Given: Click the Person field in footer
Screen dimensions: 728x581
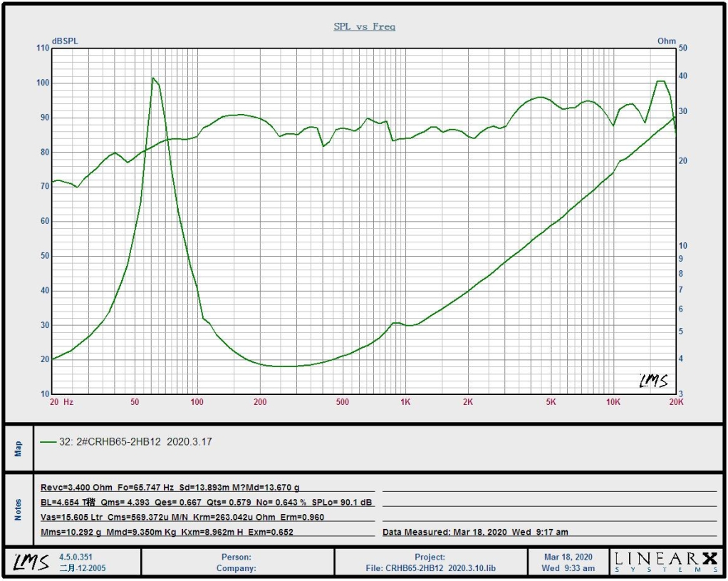Looking at the screenshot, I should pyautogui.click(x=237, y=557).
